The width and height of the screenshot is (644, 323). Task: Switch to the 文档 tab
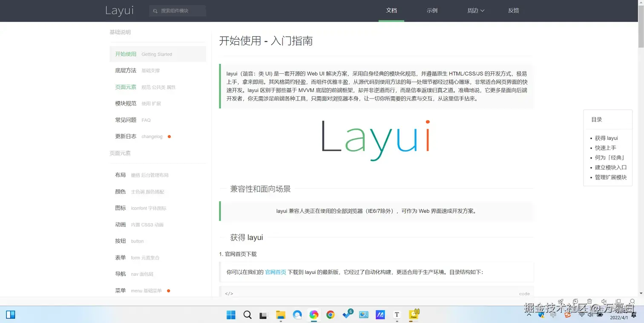391,11
